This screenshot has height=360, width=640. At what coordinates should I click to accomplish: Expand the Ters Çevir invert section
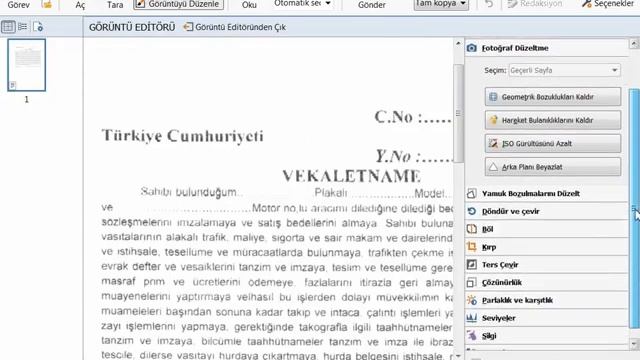547,265
